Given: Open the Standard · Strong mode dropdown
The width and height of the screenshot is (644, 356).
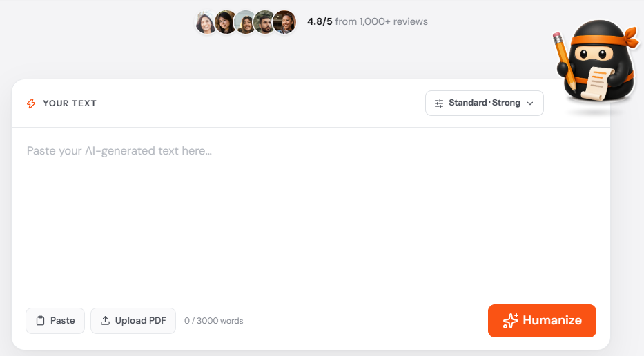Looking at the screenshot, I should (x=485, y=103).
